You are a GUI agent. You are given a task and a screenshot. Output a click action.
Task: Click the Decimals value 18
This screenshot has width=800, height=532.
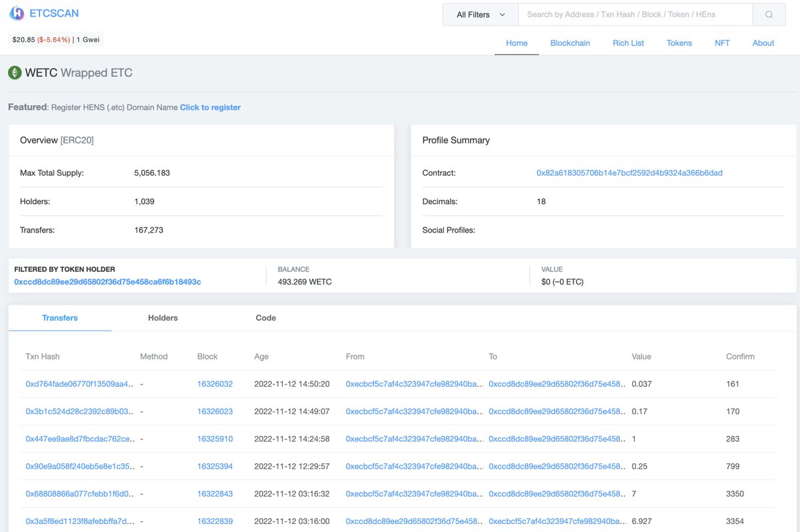pyautogui.click(x=541, y=201)
